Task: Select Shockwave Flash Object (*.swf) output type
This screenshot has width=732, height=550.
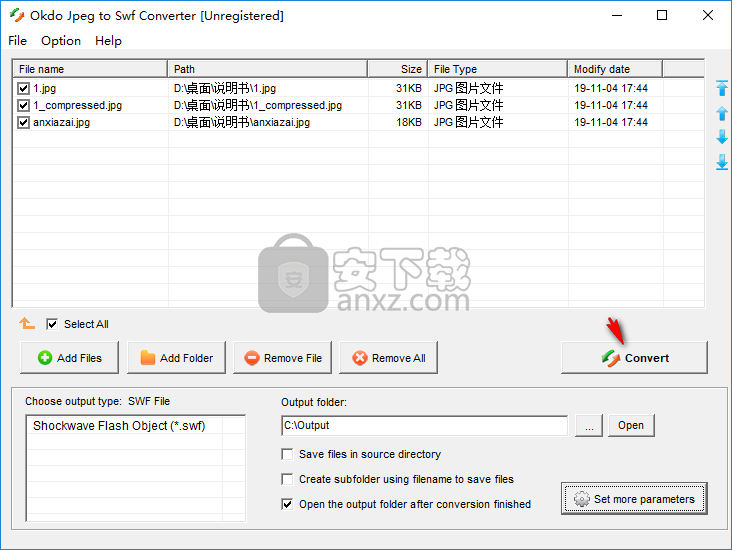Action: (x=120, y=426)
